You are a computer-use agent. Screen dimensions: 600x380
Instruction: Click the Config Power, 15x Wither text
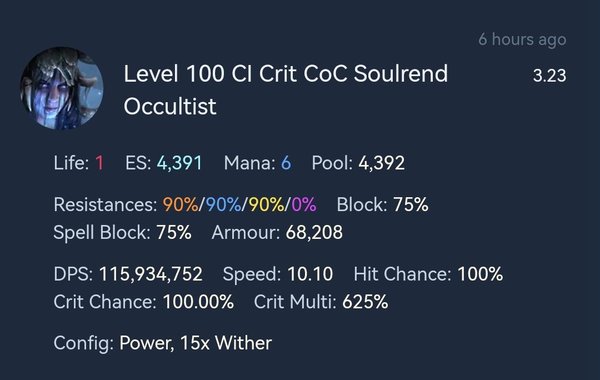163,343
